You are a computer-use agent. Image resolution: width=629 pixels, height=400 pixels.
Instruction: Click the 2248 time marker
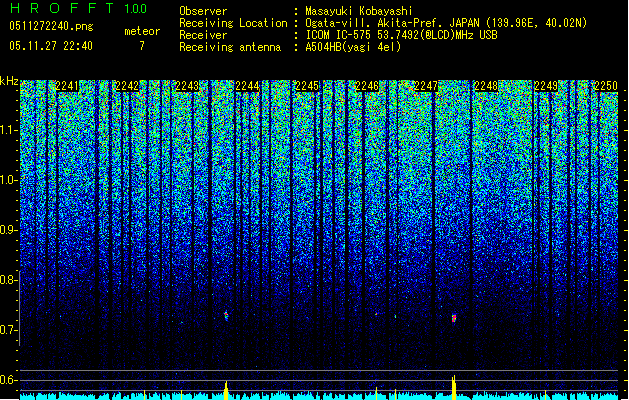[486, 86]
